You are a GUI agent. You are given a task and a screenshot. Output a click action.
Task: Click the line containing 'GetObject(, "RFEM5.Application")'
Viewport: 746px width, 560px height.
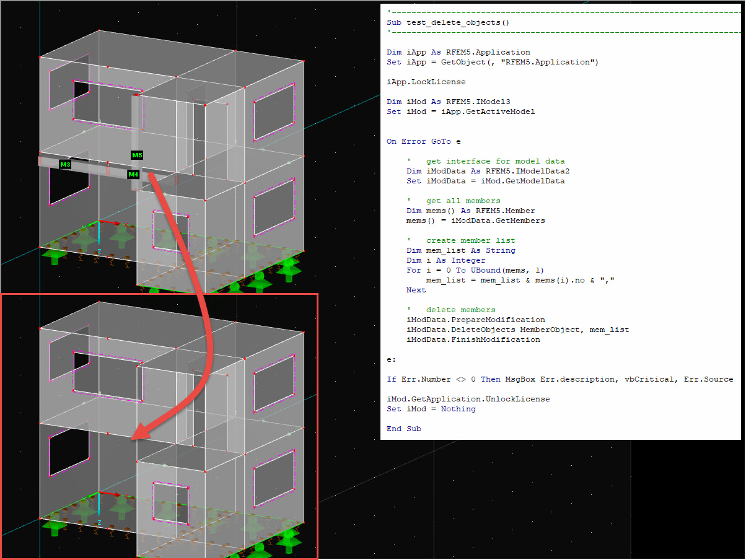pyautogui.click(x=493, y=62)
